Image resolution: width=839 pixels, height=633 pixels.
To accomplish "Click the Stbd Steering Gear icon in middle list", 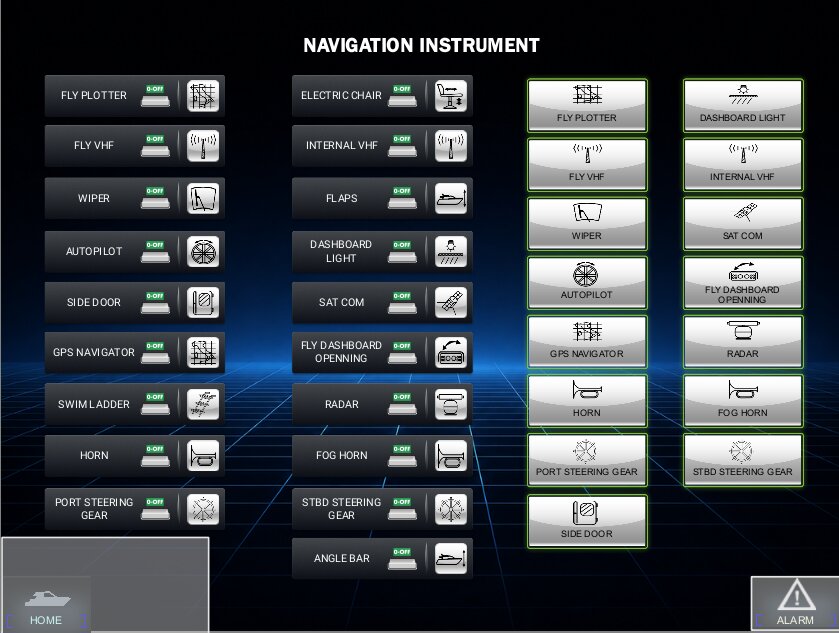I will 451,509.
